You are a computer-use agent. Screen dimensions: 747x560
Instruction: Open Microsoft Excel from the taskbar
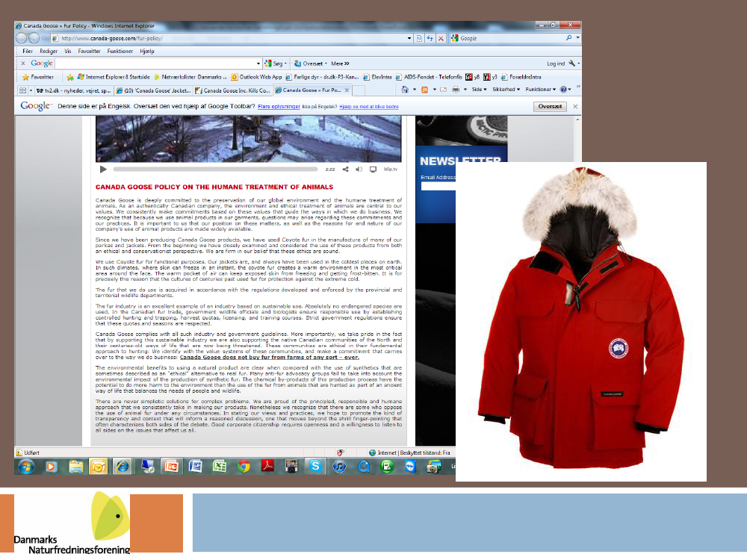(219, 467)
